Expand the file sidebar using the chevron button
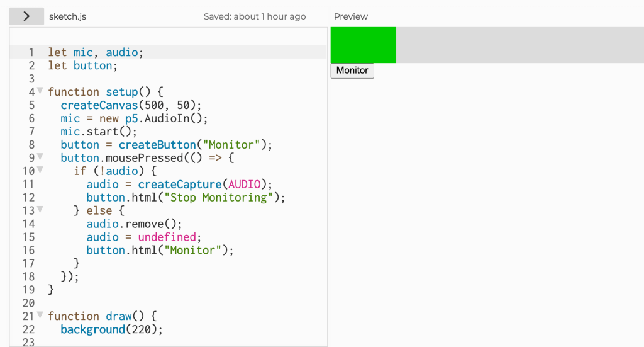Viewport: 644px width, 347px height. click(26, 16)
